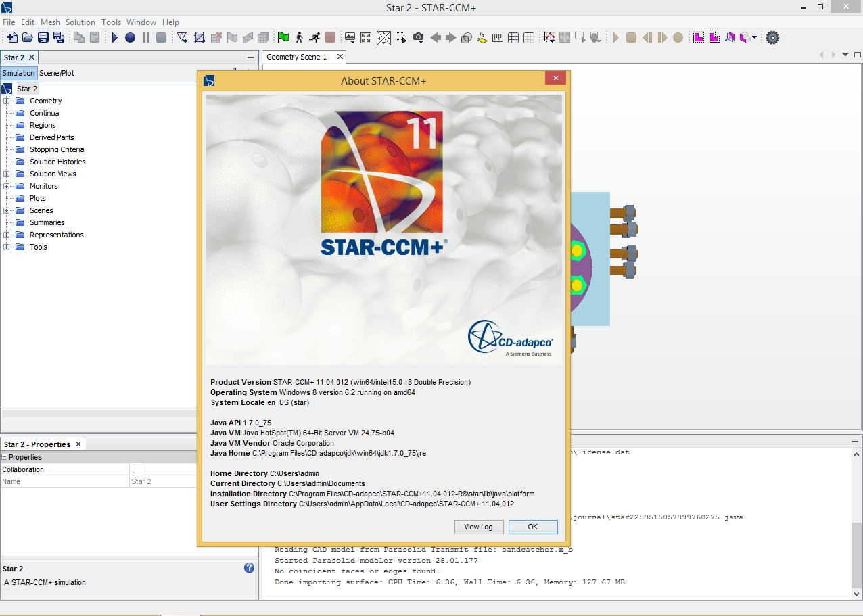Click the Open folder toolbar icon
863x616 pixels.
[28, 38]
